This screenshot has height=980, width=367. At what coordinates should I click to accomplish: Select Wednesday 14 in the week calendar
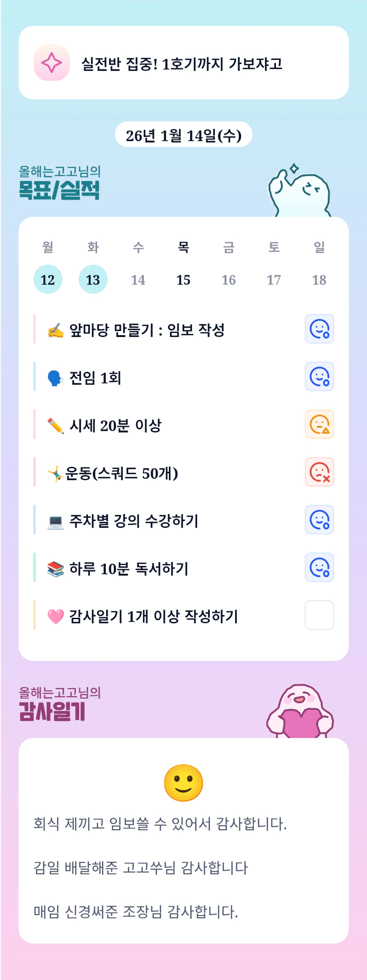point(138,280)
